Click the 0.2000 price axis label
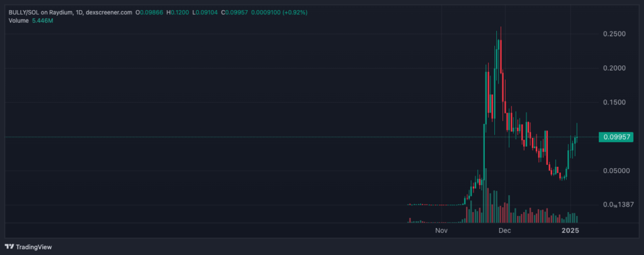The width and height of the screenshot is (644, 255). pyautogui.click(x=614, y=68)
